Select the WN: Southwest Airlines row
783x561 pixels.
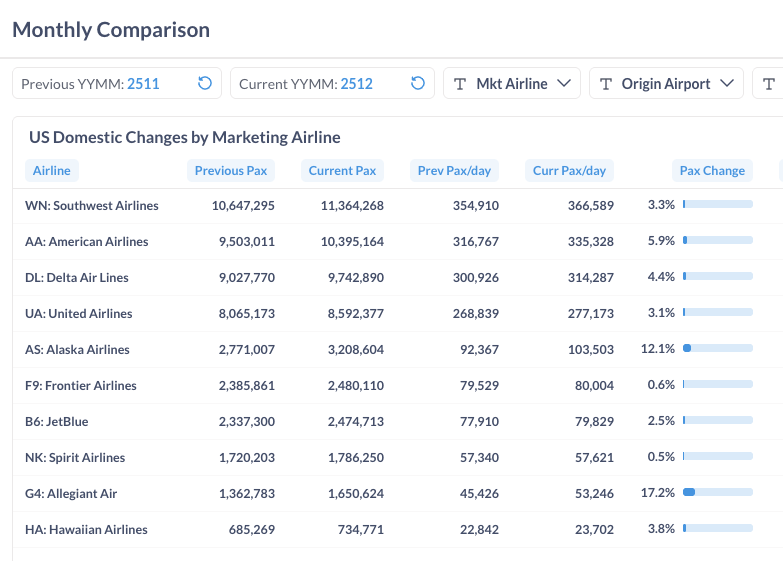(92, 206)
